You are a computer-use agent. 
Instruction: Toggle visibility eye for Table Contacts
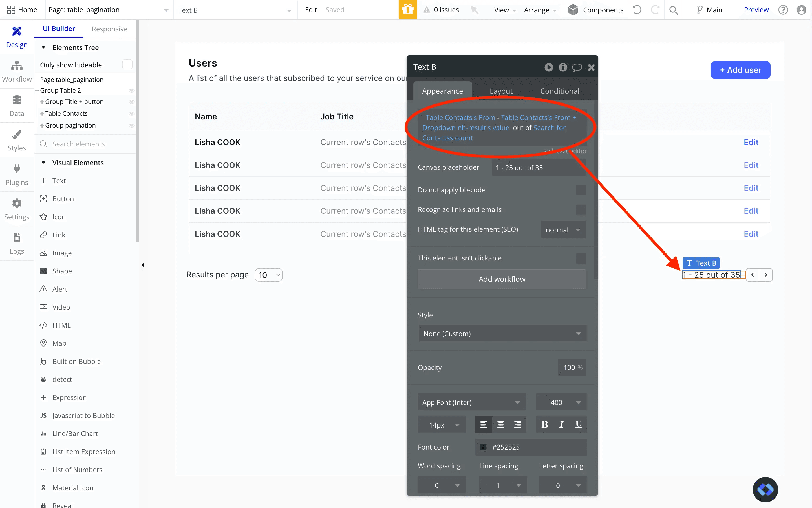coord(132,113)
